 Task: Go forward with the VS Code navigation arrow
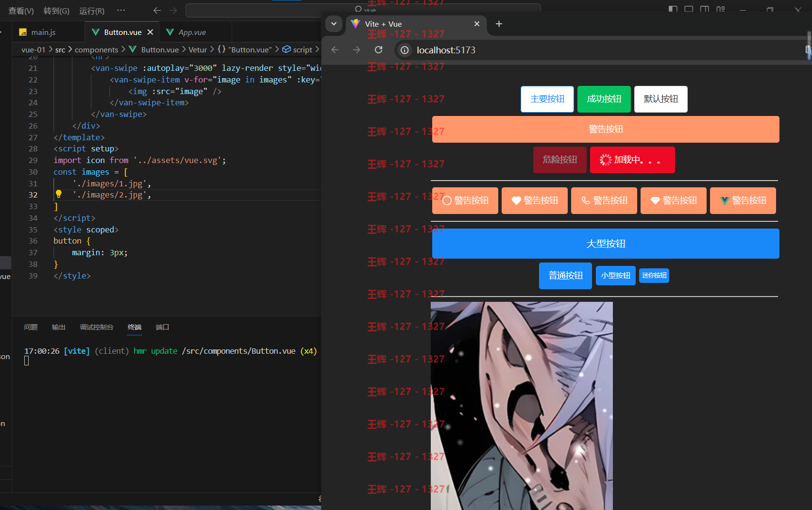(x=173, y=10)
